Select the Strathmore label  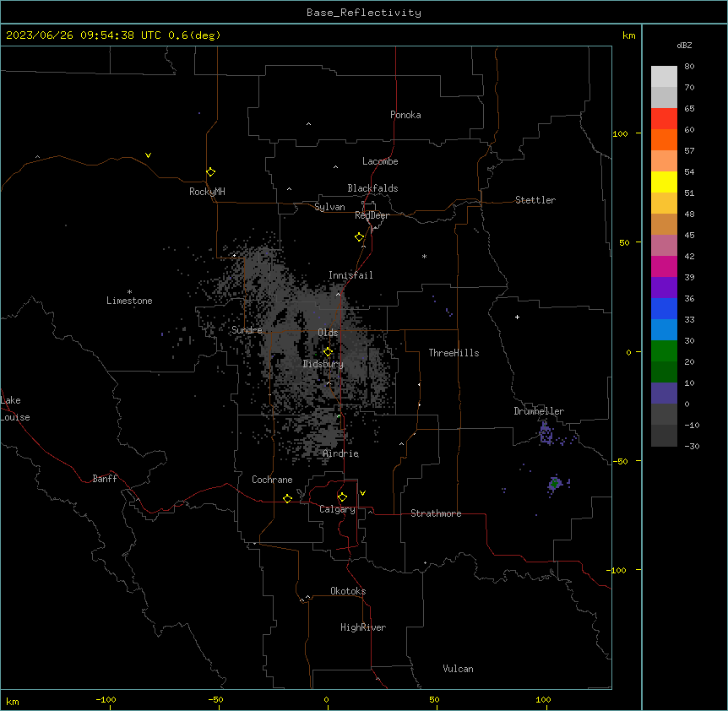pos(436,513)
